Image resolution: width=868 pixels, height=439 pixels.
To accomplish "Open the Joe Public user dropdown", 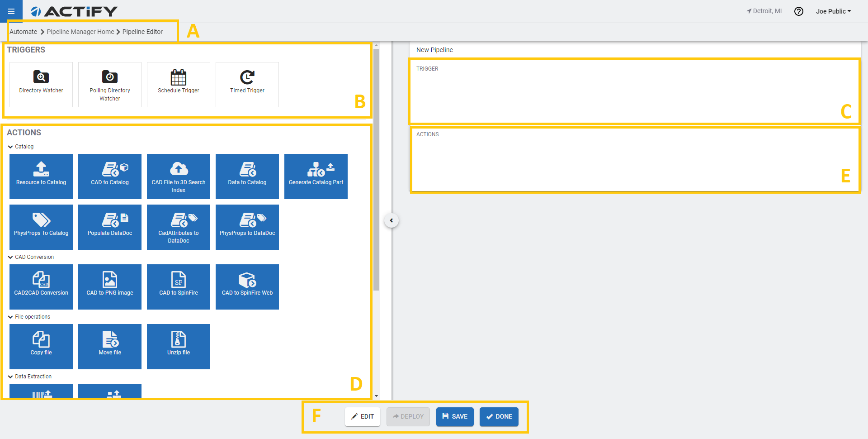I will tap(833, 11).
